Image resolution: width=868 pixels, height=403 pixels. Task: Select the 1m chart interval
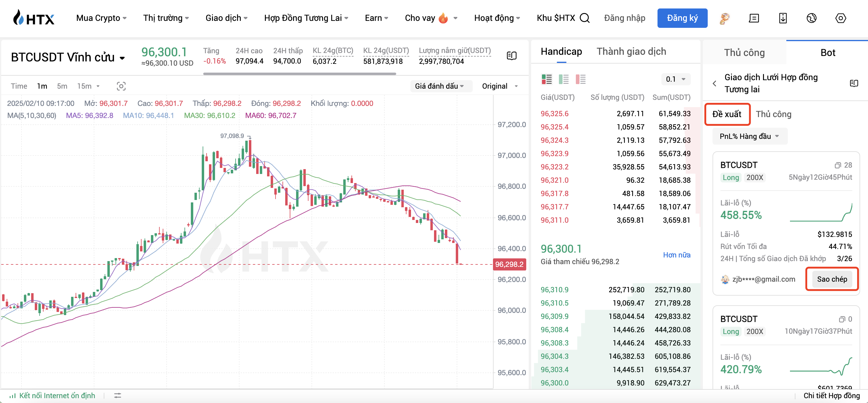[42, 86]
